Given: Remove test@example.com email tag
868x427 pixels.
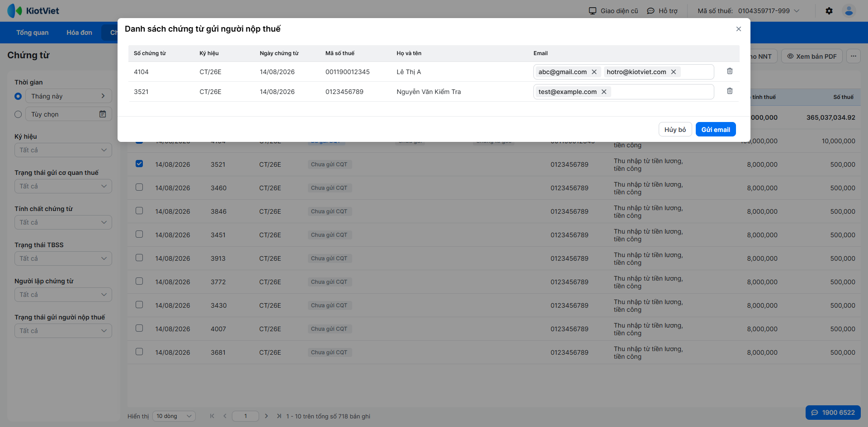Looking at the screenshot, I should pyautogui.click(x=604, y=92).
